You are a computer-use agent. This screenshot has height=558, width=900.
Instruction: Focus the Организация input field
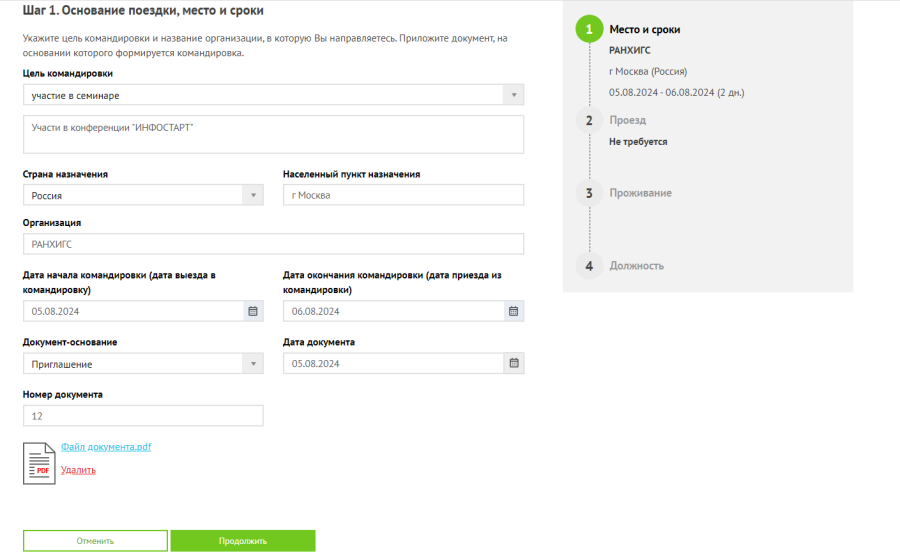click(273, 244)
